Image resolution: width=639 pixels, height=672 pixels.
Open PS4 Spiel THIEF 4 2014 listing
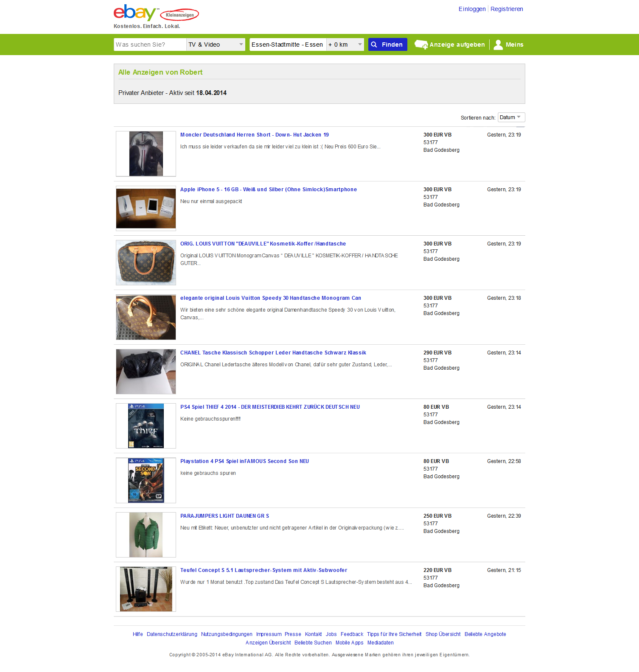pyautogui.click(x=270, y=407)
